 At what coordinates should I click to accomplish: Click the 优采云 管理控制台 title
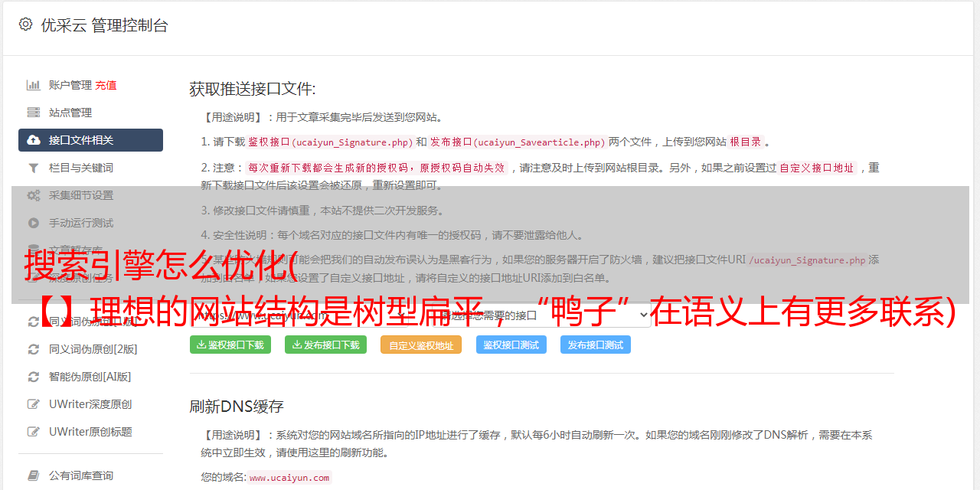(104, 25)
